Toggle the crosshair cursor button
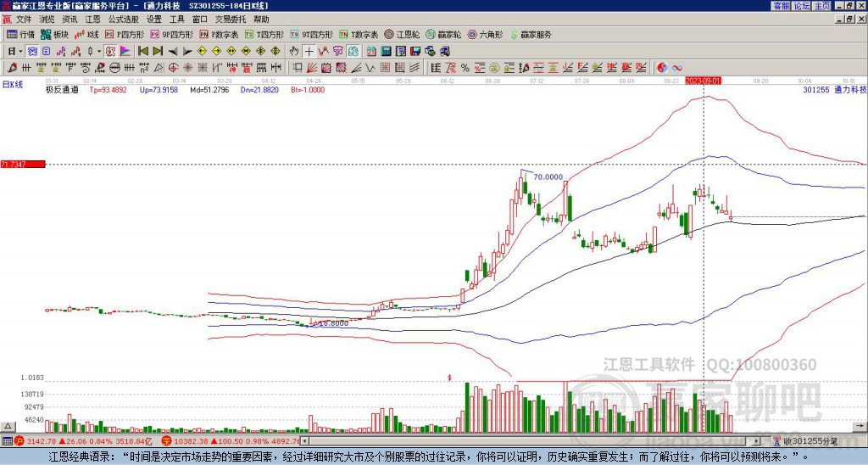Screen dimensions: 868x465 point(309,52)
